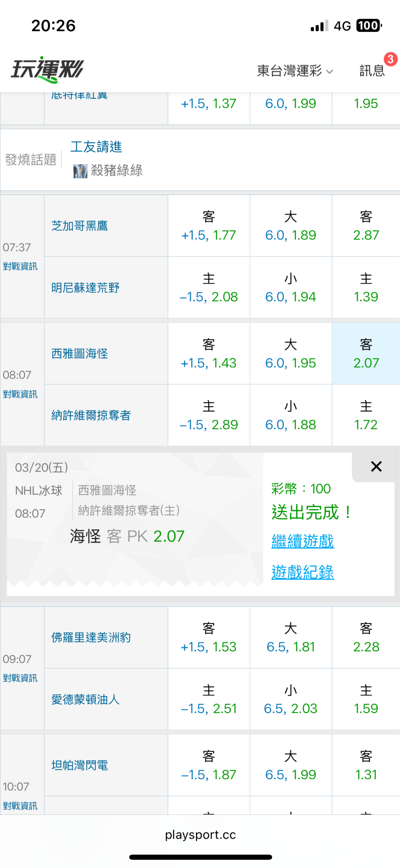Tap the 玩運彩 logo
Image resolution: width=401 pixels, height=868 pixels.
[48, 69]
